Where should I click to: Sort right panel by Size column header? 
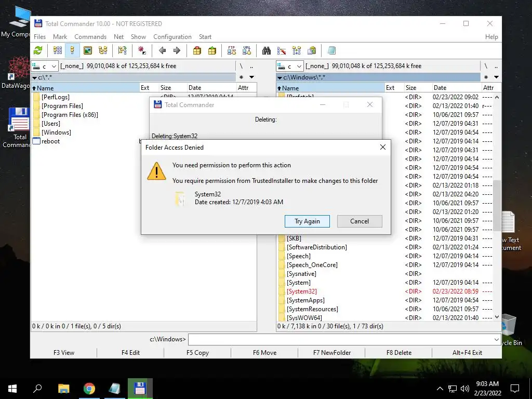(418, 88)
